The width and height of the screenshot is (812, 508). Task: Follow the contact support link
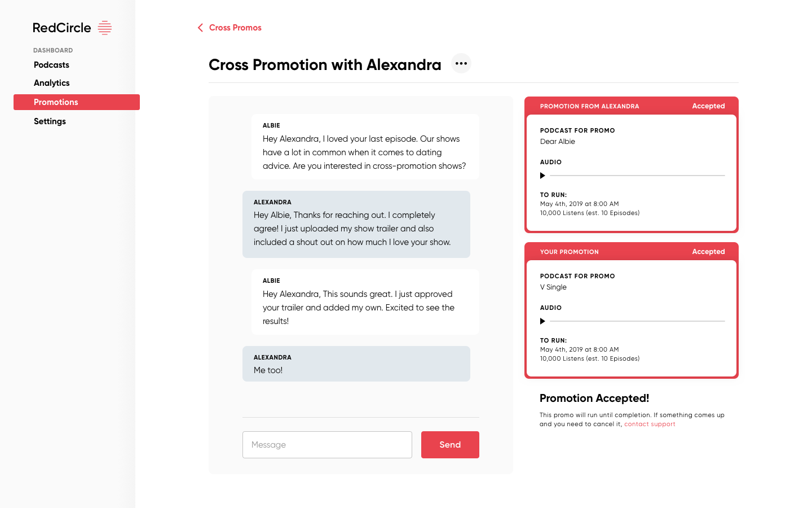tap(650, 424)
